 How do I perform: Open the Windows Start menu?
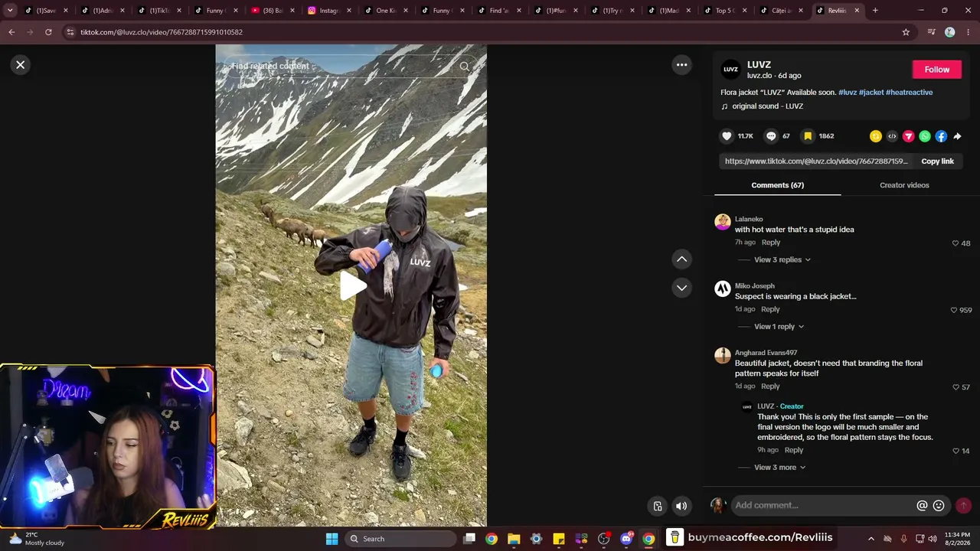[x=332, y=539]
